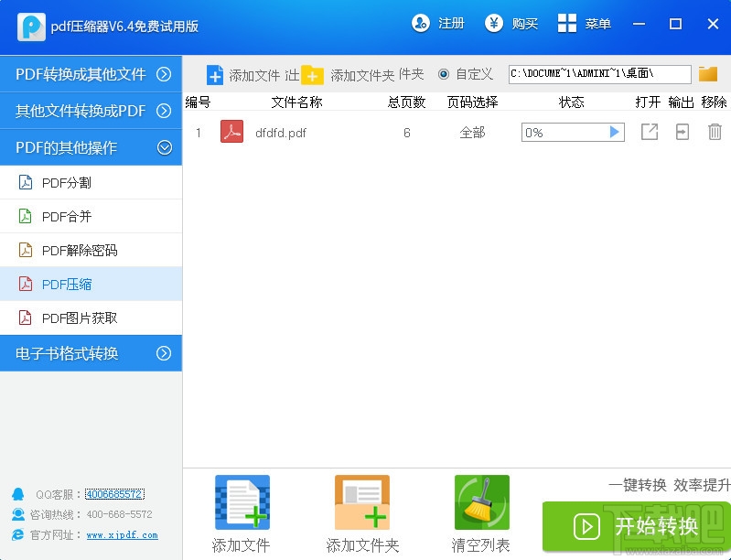The image size is (731, 560).
Task: Remove dfdfd.pdf with the trash icon
Action: 715,132
